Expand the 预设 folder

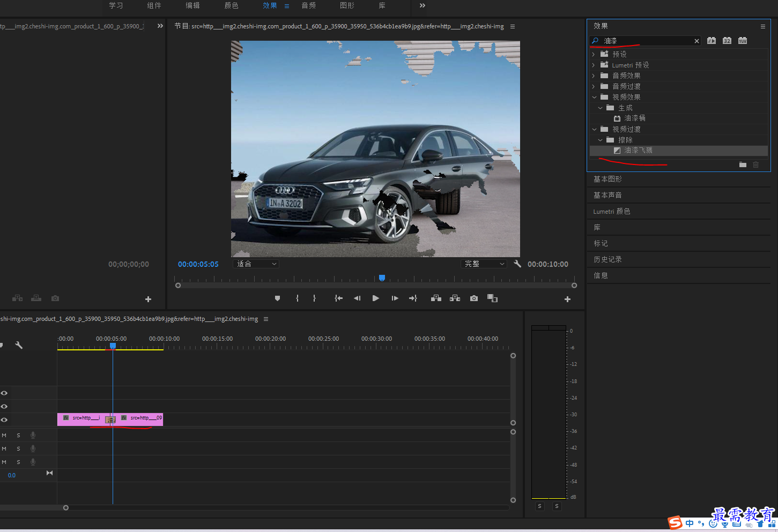pyautogui.click(x=593, y=54)
